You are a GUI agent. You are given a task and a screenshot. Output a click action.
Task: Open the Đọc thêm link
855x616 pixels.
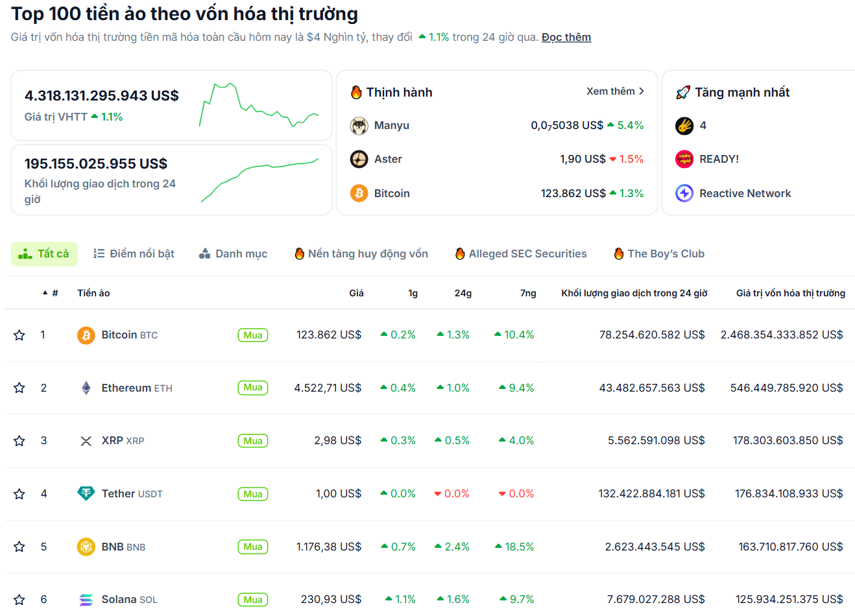[x=566, y=37]
